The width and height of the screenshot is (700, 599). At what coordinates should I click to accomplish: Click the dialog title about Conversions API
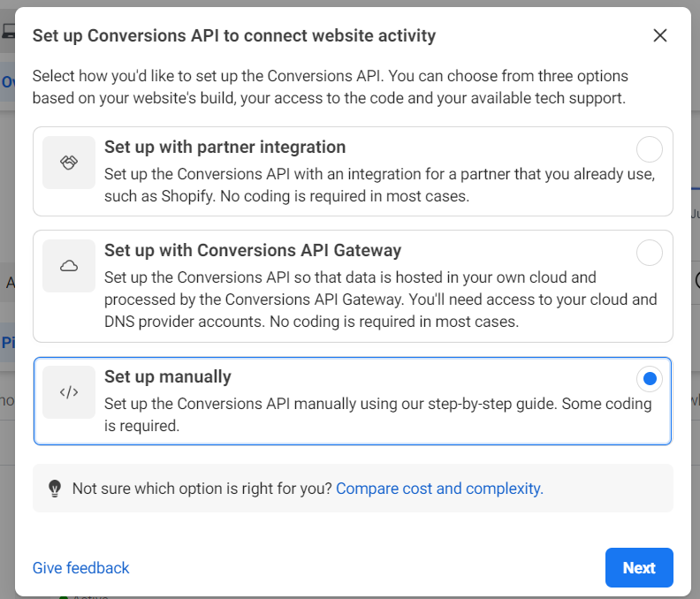click(234, 36)
